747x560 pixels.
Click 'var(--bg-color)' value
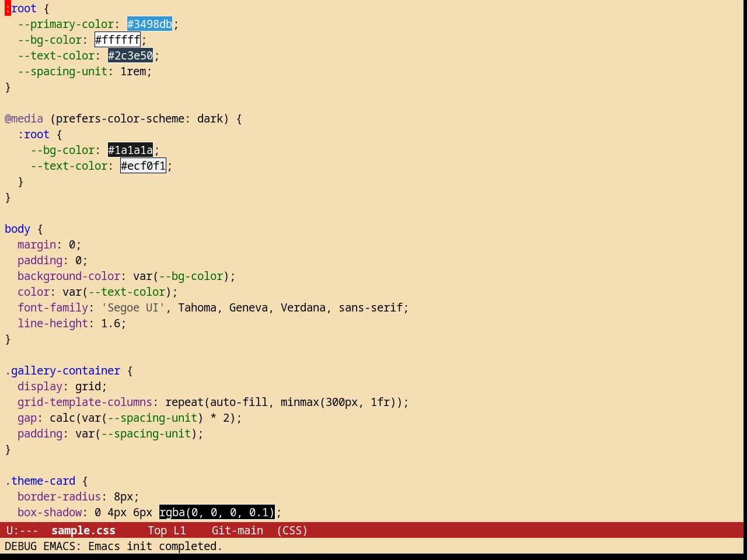[181, 276]
